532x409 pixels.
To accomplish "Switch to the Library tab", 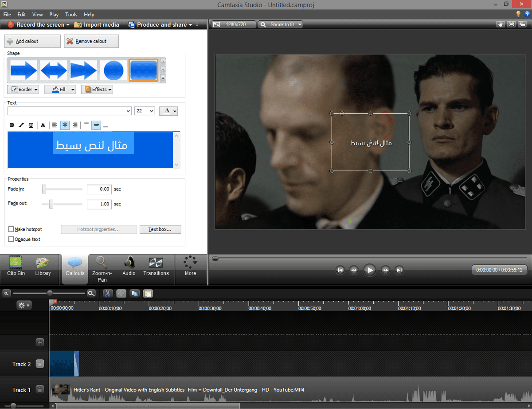I will pos(43,266).
